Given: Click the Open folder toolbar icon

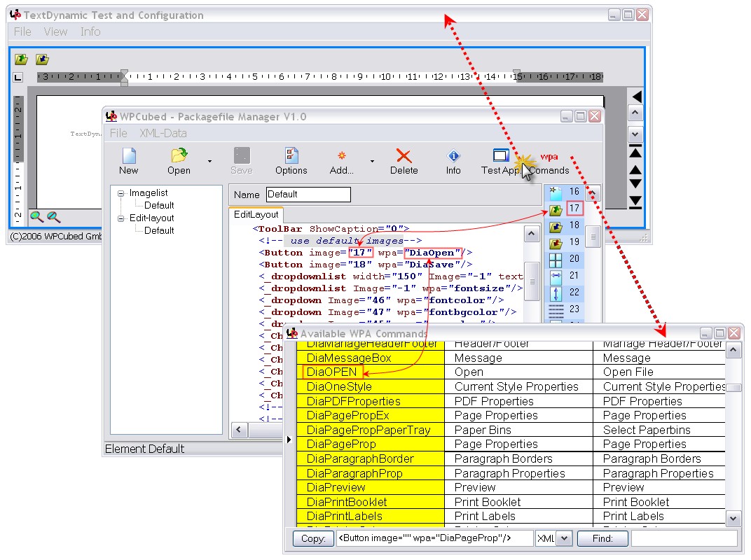Looking at the screenshot, I should pos(179,156).
